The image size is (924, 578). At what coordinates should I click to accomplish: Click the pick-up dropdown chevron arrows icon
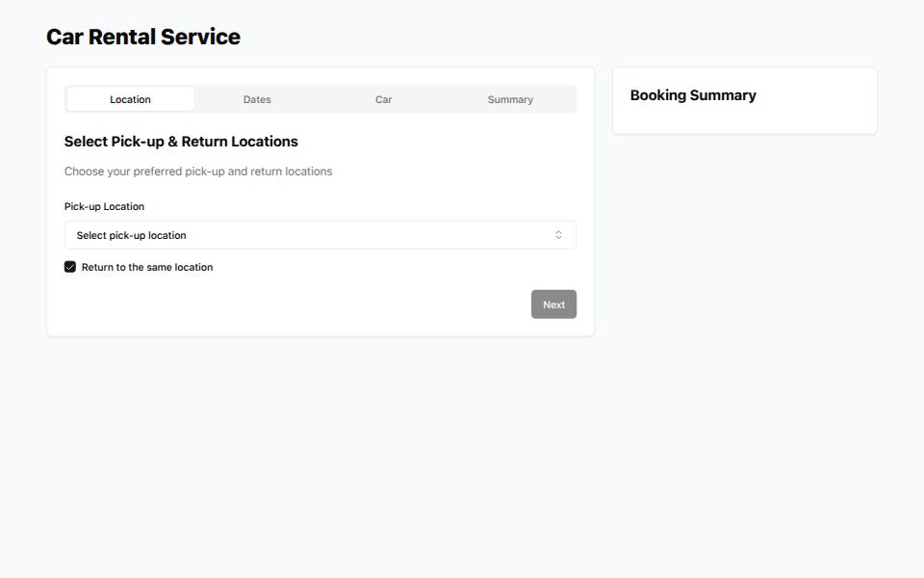click(x=558, y=235)
